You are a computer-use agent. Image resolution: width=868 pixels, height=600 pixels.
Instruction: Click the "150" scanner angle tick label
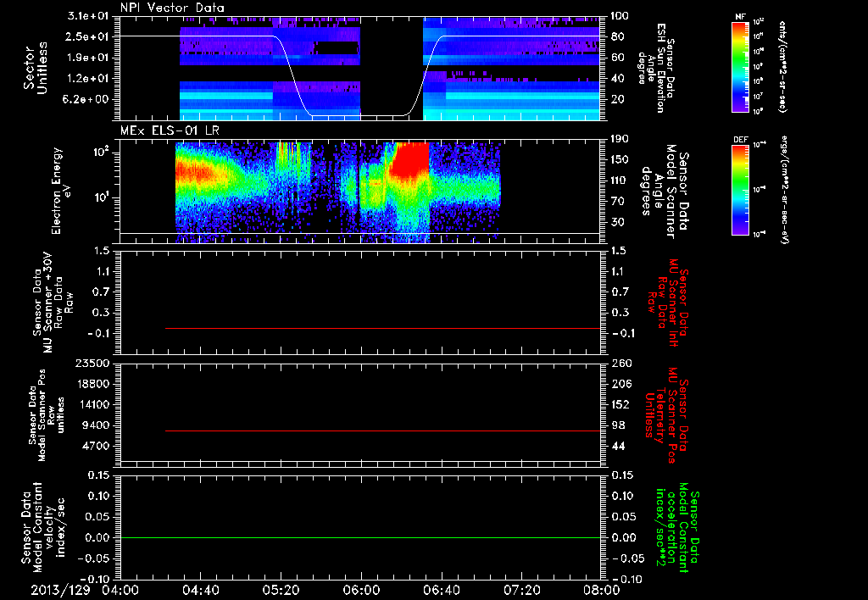click(x=620, y=160)
